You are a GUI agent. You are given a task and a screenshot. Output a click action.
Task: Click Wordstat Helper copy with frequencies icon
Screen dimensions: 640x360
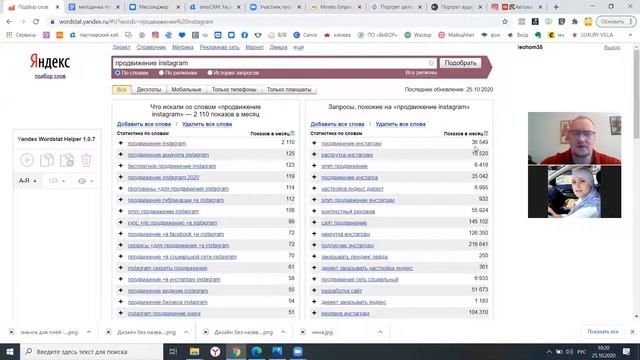(x=67, y=160)
